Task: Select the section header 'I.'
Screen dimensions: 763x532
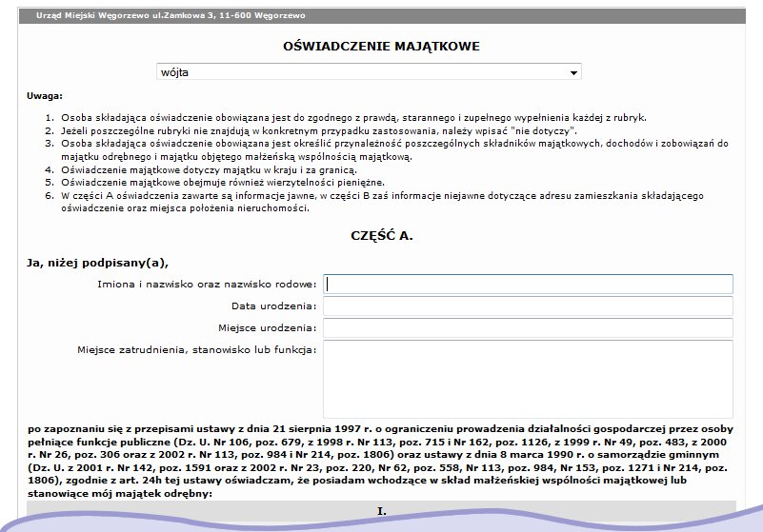Action: [x=381, y=511]
